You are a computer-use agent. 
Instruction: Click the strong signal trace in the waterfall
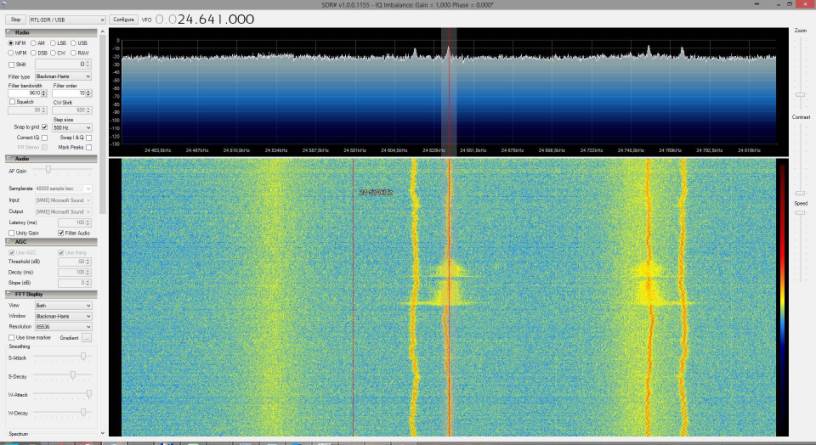coord(450,297)
